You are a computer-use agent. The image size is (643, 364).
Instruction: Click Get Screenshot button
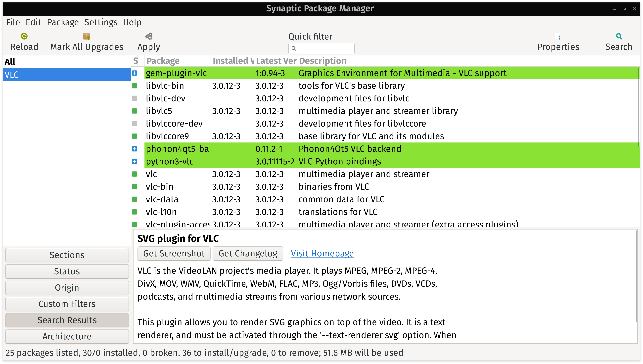[x=174, y=254]
